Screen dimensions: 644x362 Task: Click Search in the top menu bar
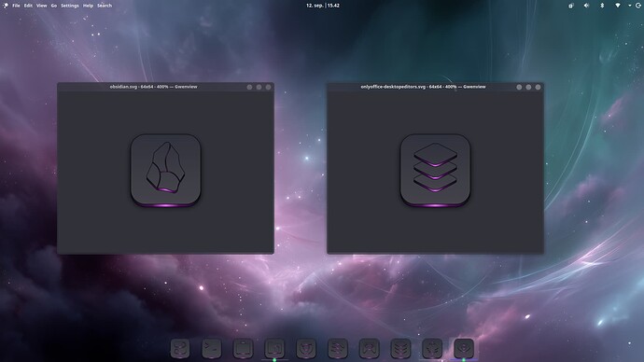pos(105,6)
